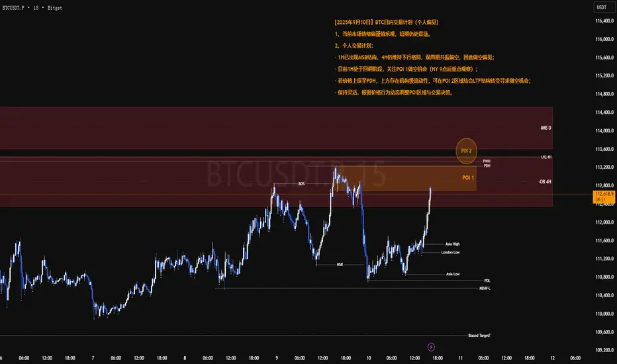
Task: Click price axis value 116,400.0
Action: 605,21
